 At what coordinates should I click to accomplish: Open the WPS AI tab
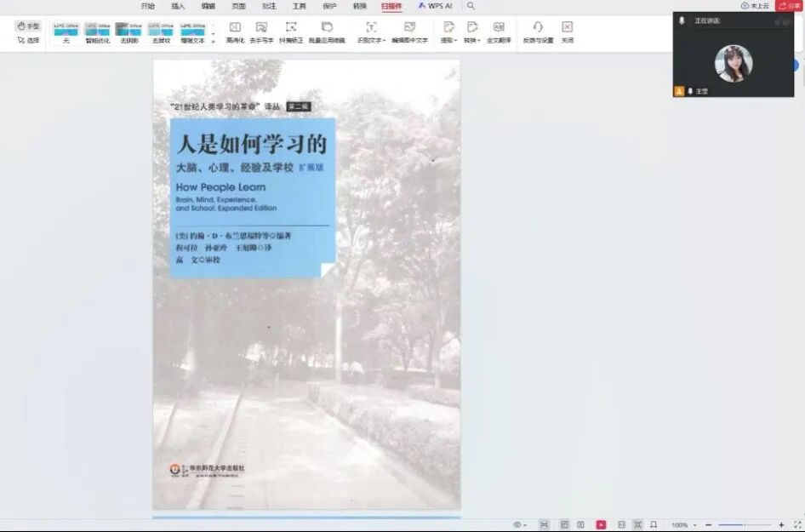pos(435,6)
